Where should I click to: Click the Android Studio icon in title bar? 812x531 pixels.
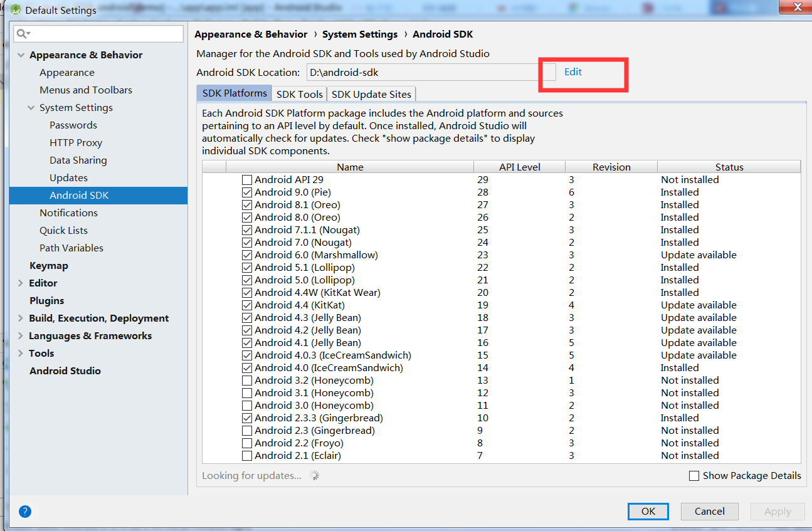coord(16,10)
